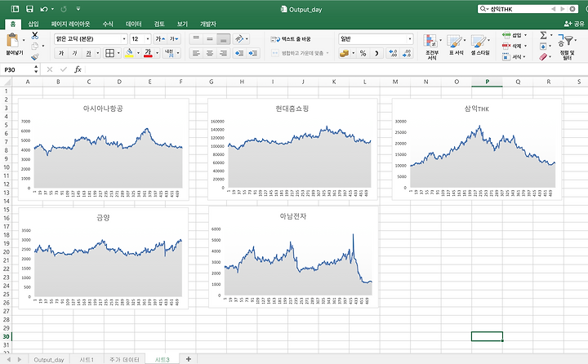Expand the font name dropdown

[123, 38]
